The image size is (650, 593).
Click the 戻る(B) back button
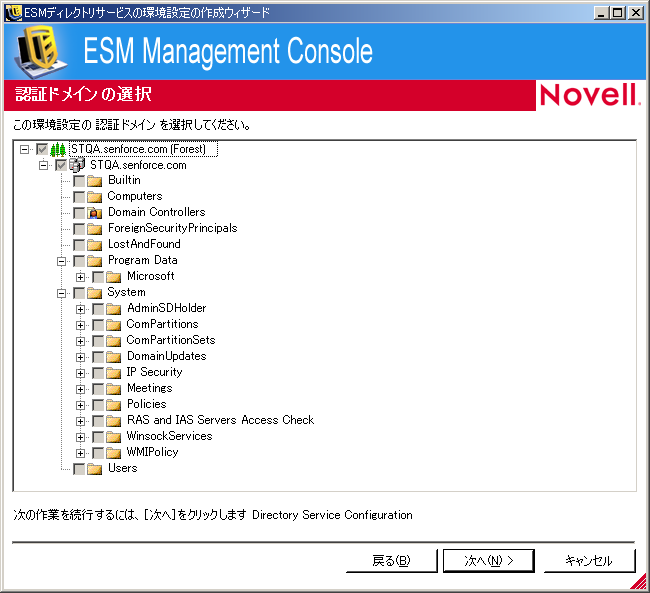tap(391, 561)
